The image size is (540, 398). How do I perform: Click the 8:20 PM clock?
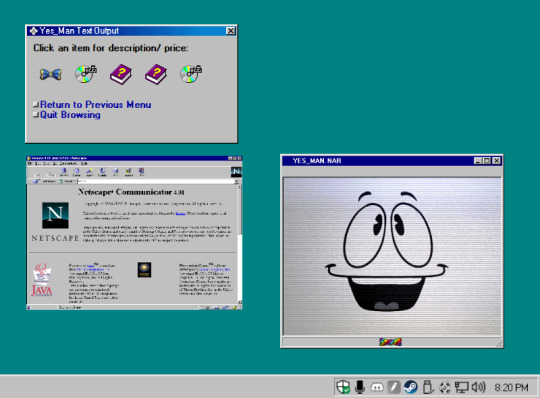click(x=511, y=388)
